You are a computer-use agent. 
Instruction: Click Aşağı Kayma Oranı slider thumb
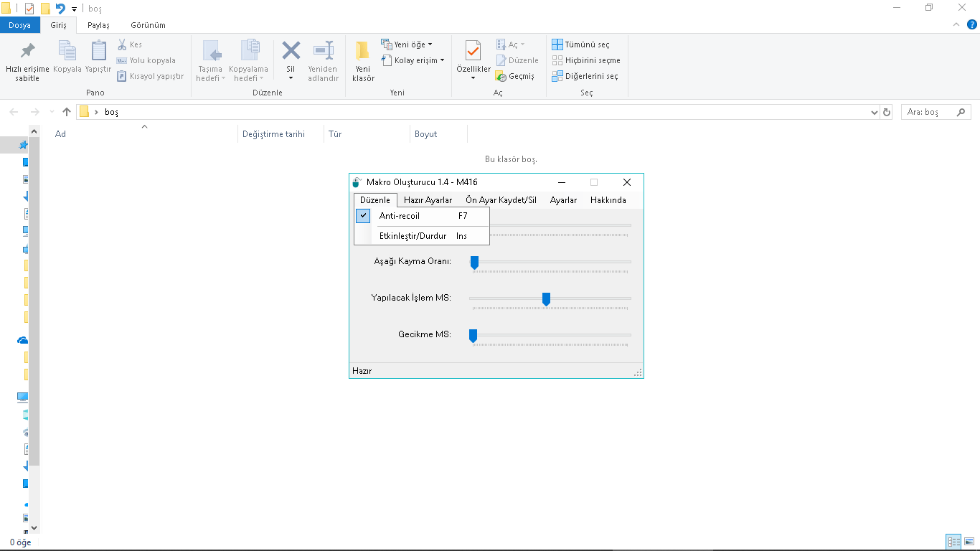[474, 263]
